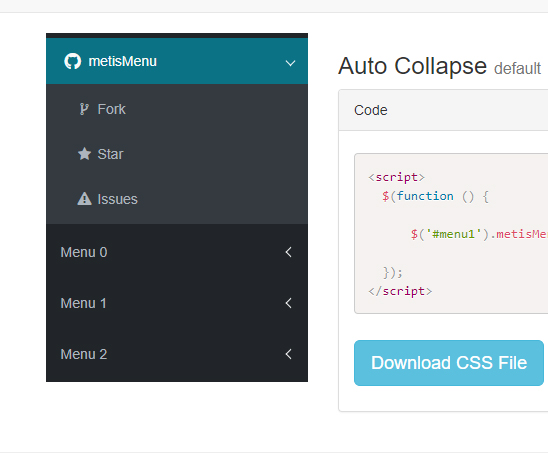Image resolution: width=548 pixels, height=456 pixels.
Task: Select the Menu 2 label
Action: [84, 354]
